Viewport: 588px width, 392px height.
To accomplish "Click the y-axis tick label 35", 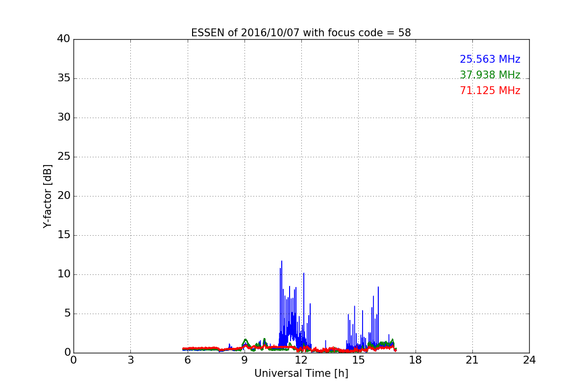I will (64, 78).
